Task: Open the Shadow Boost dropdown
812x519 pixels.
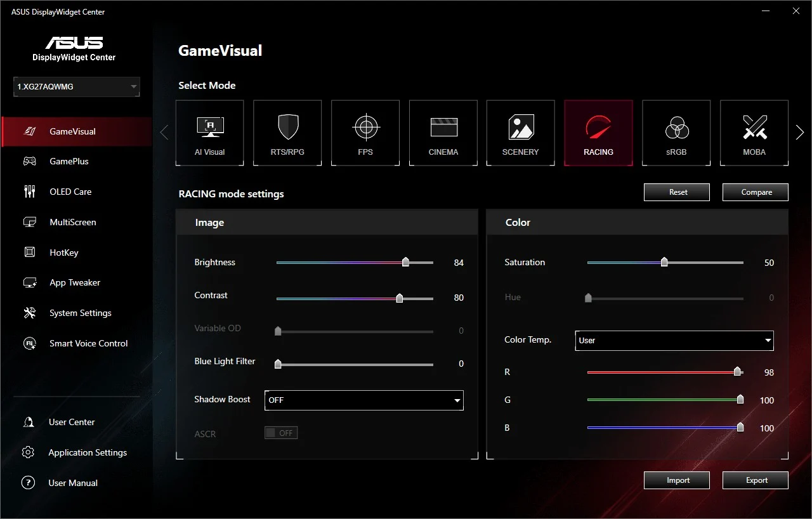Action: point(363,400)
